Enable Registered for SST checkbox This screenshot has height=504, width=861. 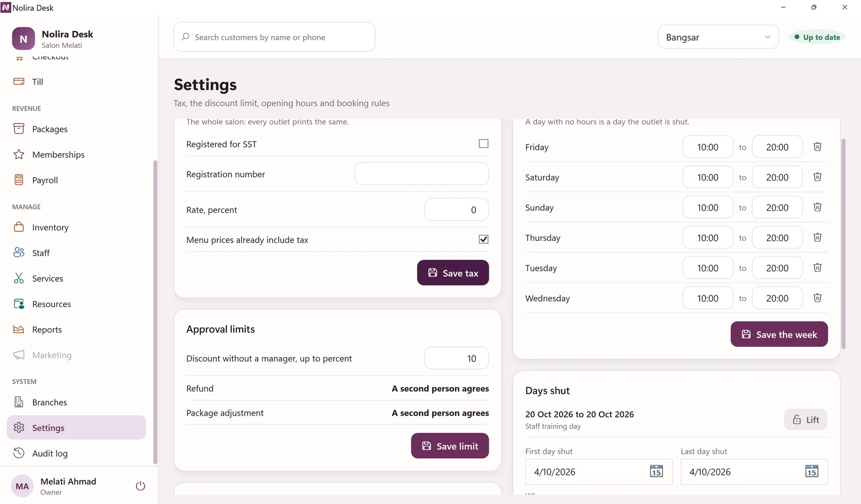point(483,144)
